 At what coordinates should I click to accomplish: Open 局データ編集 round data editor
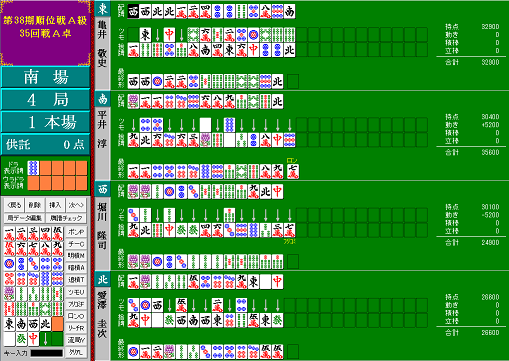(x=25, y=218)
